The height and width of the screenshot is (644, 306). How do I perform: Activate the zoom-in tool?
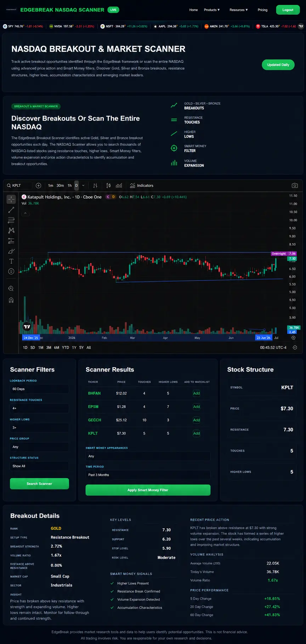[x=11, y=289]
